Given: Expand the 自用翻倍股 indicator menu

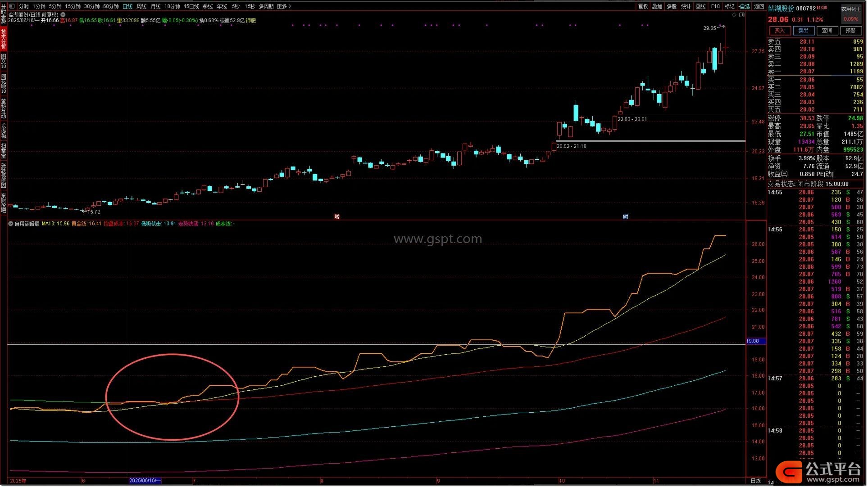Looking at the screenshot, I should pyautogui.click(x=11, y=224).
